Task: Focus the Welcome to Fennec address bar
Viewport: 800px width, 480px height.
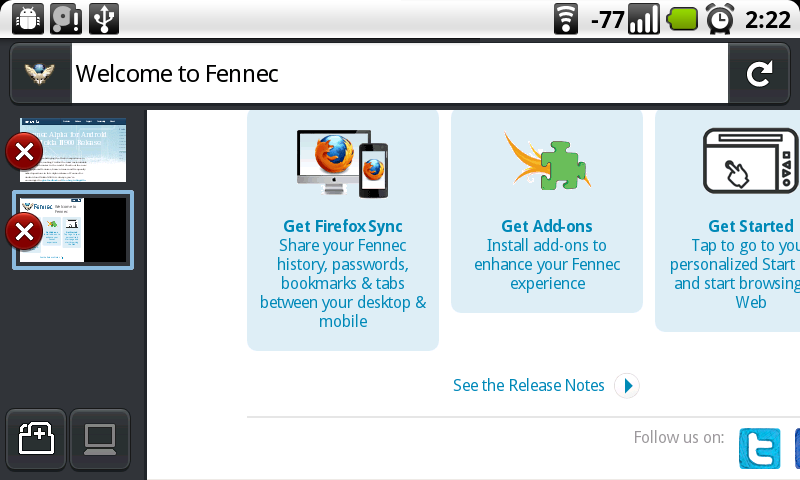Action: coord(399,74)
